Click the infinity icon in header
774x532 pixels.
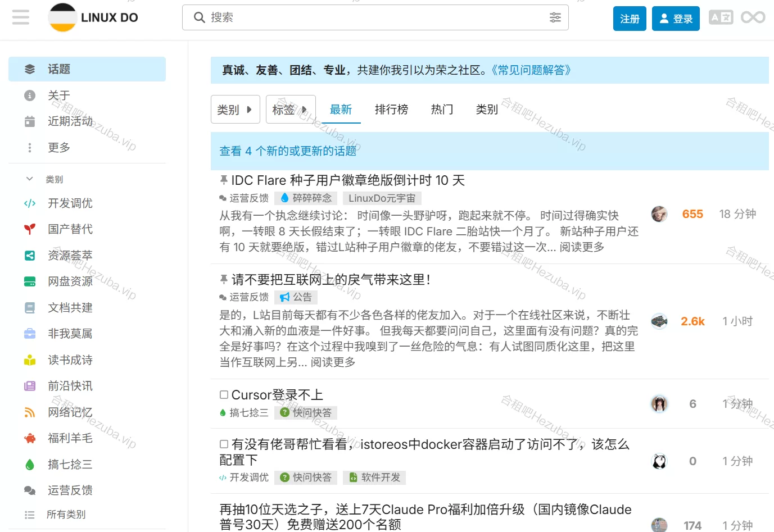[753, 17]
